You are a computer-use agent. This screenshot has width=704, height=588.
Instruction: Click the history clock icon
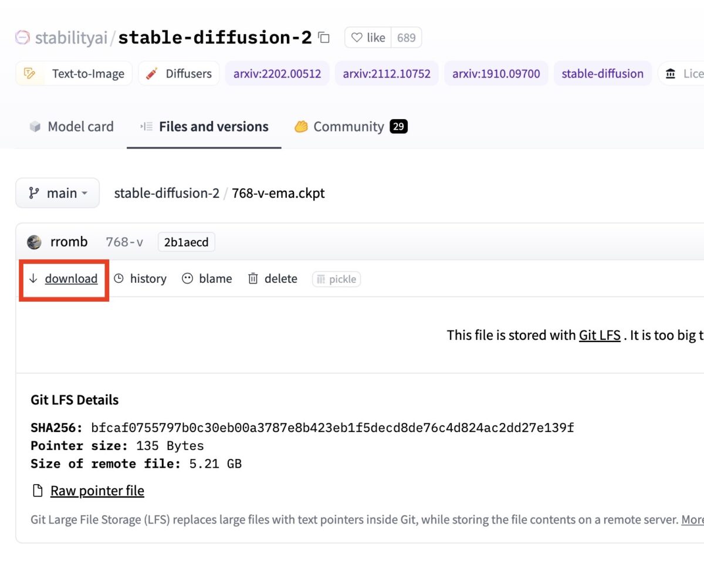pos(119,279)
